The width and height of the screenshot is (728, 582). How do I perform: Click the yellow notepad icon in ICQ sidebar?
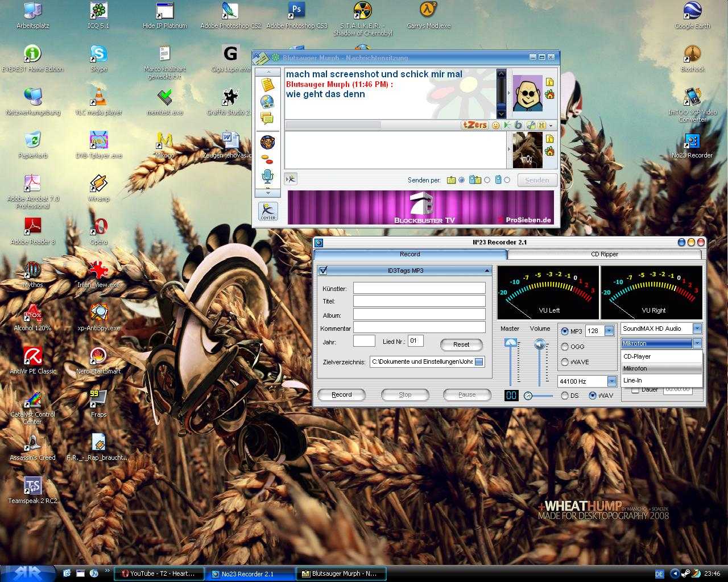coord(267,85)
